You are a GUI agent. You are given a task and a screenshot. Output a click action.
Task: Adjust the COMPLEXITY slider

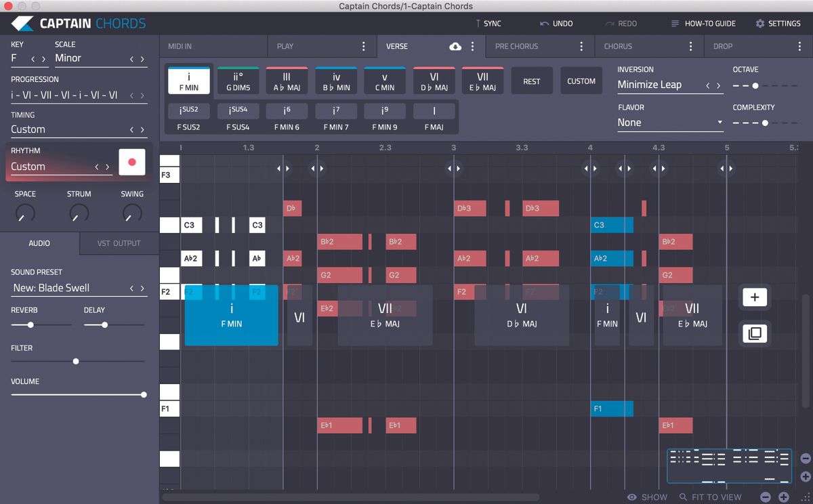(766, 124)
